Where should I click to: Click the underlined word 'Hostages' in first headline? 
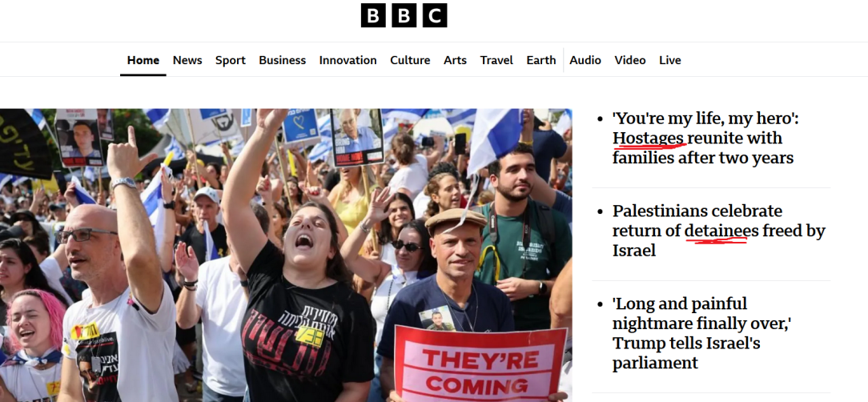(x=649, y=138)
